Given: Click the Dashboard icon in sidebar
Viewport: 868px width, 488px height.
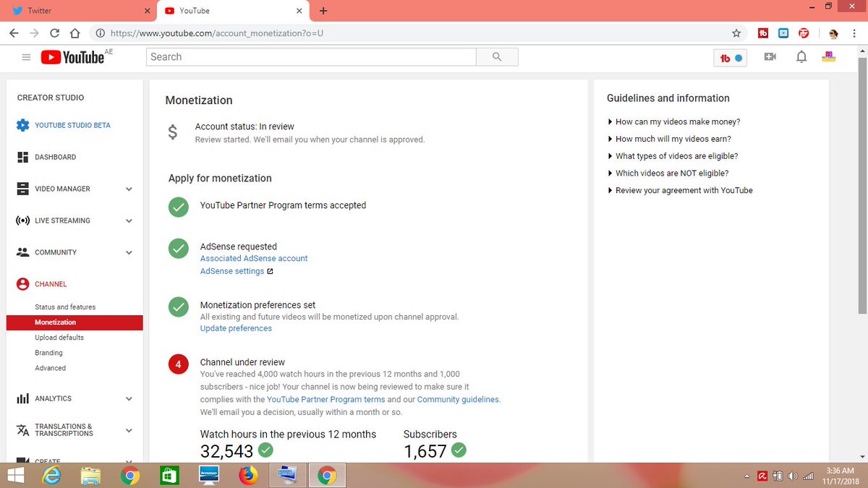Looking at the screenshot, I should pos(22,157).
